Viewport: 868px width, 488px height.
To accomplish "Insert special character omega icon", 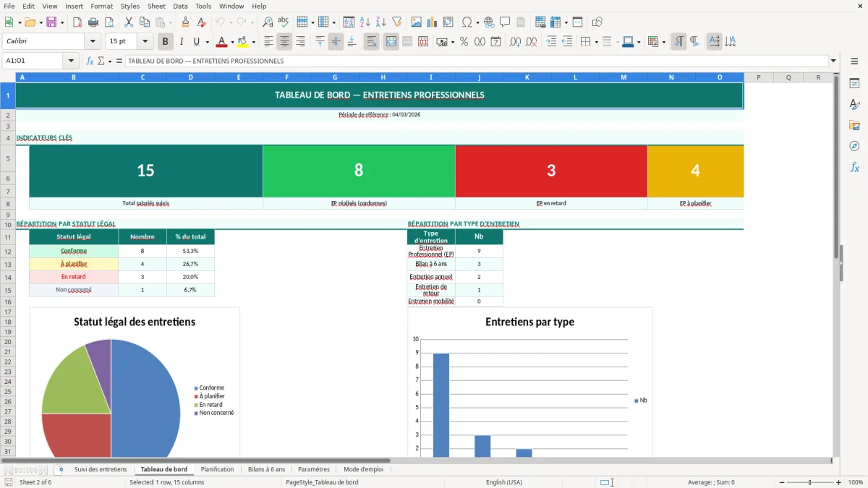I will click(x=467, y=22).
